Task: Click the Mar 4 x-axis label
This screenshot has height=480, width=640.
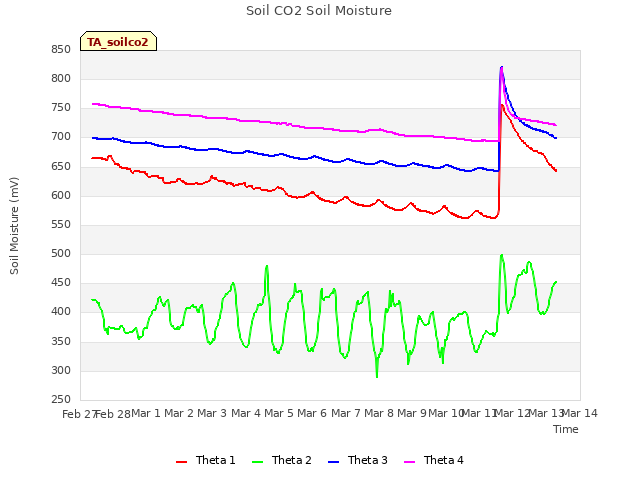Action: click(246, 413)
